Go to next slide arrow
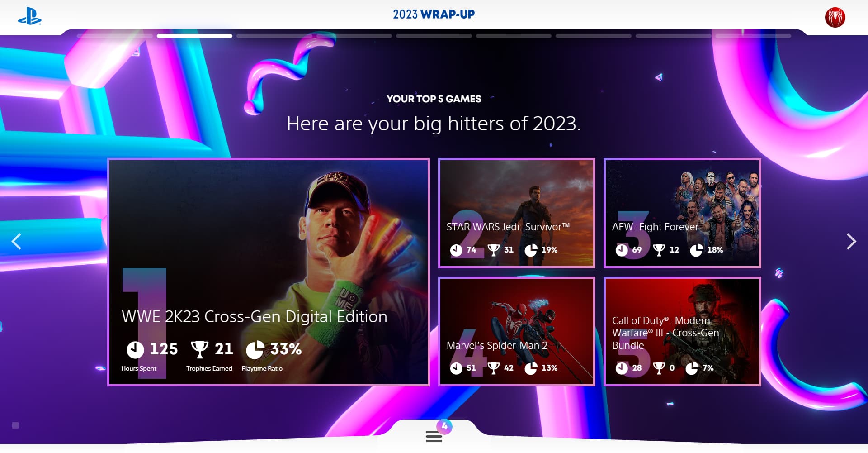Image resolution: width=868 pixels, height=453 pixels. click(851, 242)
